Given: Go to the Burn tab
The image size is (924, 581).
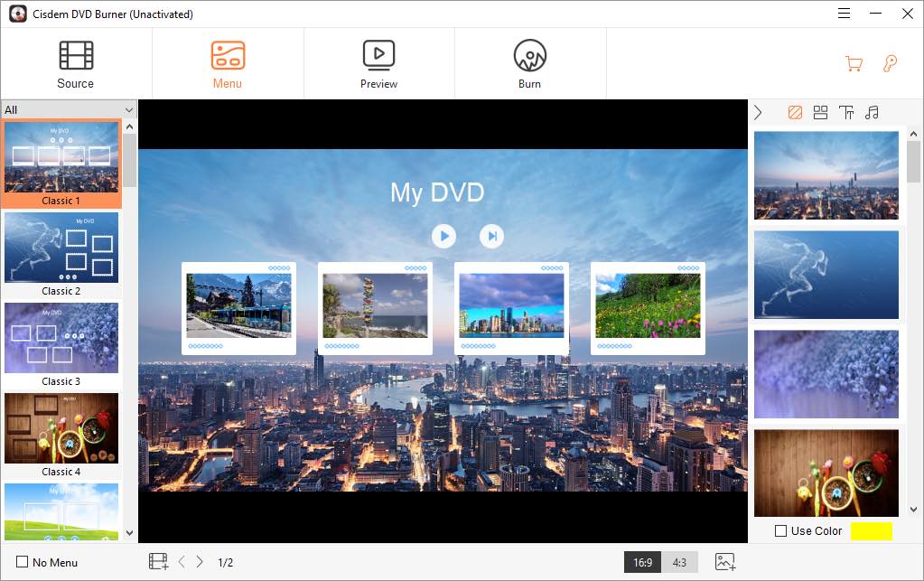Looking at the screenshot, I should click(x=530, y=64).
